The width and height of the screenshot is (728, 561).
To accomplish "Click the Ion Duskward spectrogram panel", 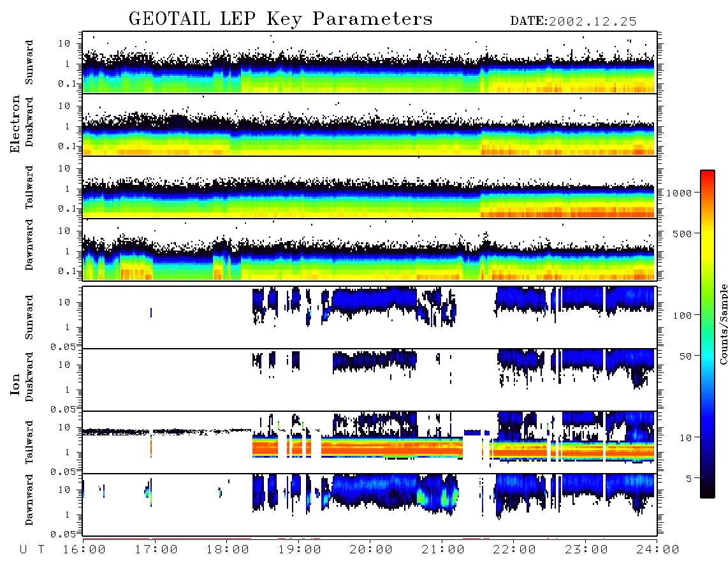I will coord(370,380).
